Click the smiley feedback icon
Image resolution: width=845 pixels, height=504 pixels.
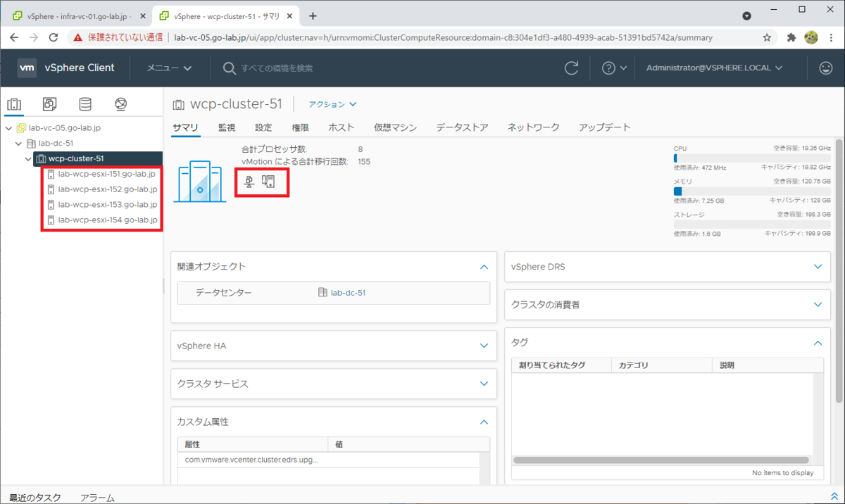click(826, 68)
